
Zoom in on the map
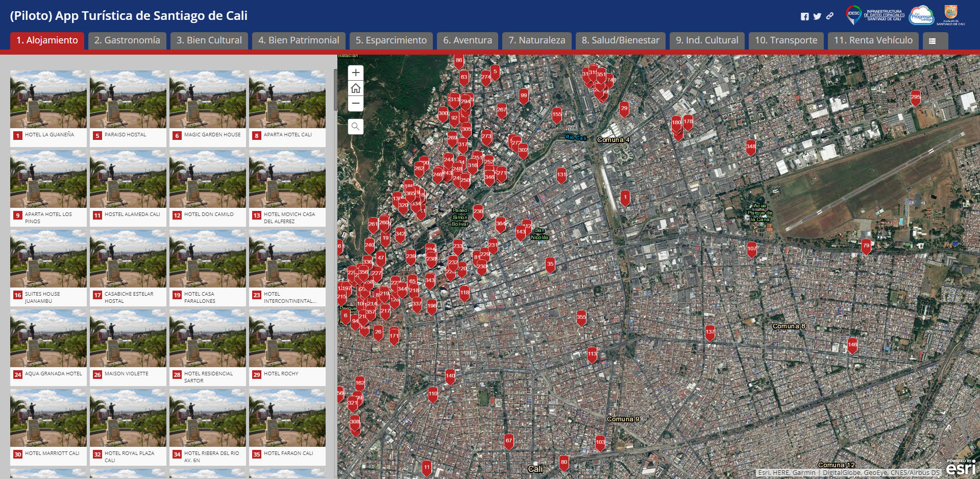[x=356, y=73]
